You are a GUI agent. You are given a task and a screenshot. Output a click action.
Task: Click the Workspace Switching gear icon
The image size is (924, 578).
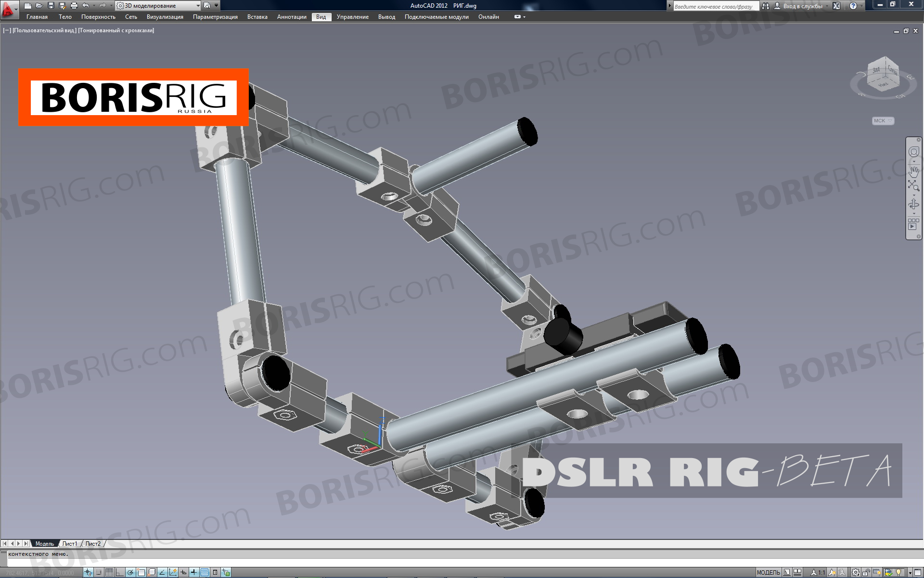click(856, 572)
